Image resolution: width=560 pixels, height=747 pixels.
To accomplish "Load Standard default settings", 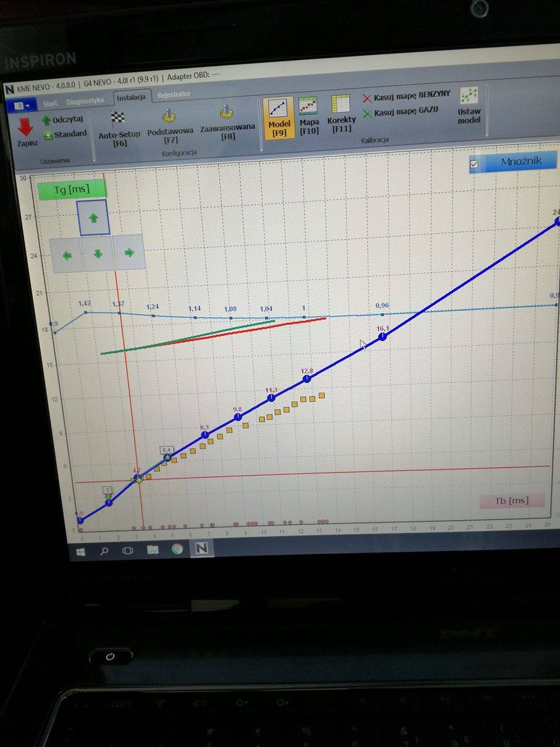I will (65, 134).
